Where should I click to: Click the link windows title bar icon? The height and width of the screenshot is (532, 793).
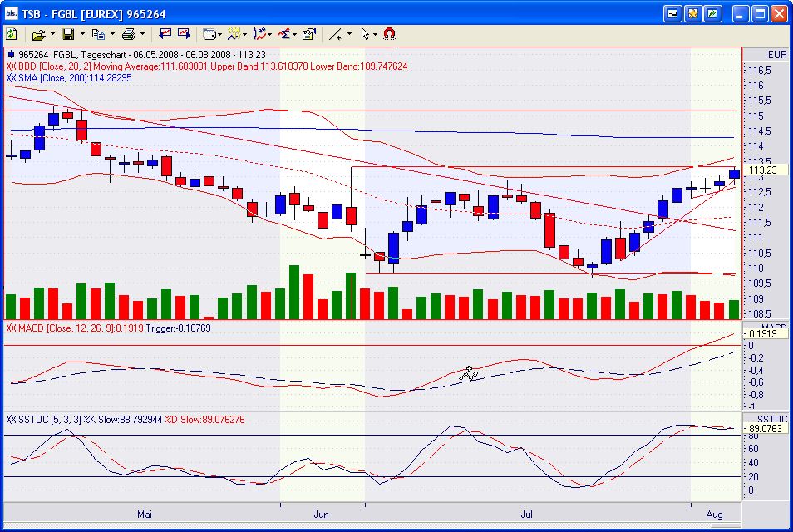point(672,13)
